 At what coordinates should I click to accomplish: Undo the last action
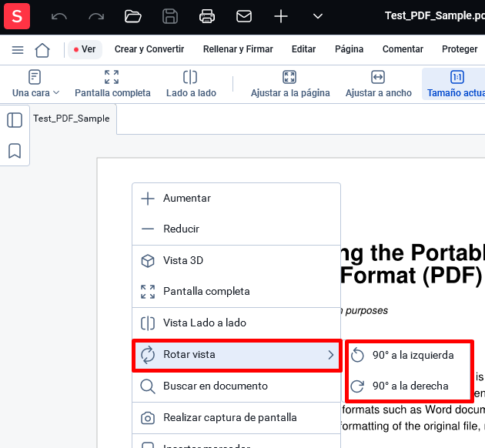59,16
